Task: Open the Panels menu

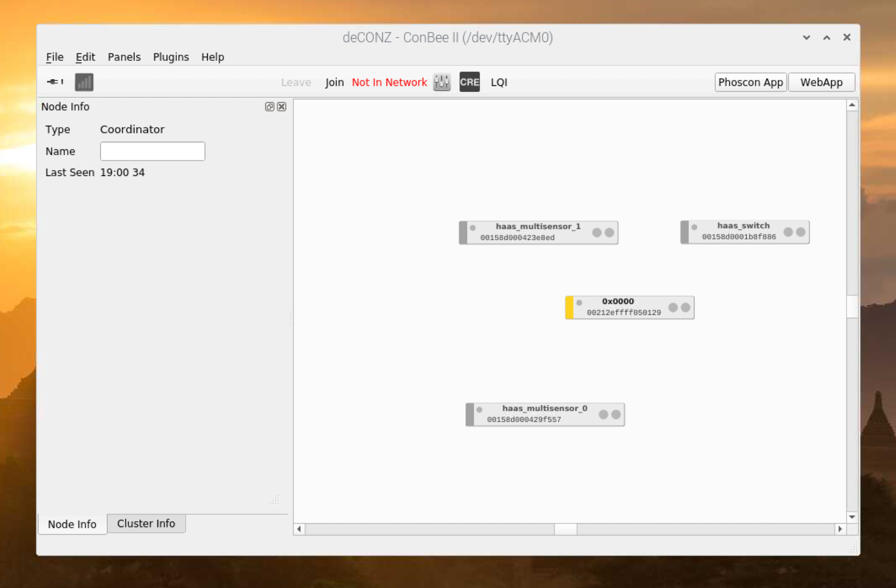Action: click(x=124, y=57)
